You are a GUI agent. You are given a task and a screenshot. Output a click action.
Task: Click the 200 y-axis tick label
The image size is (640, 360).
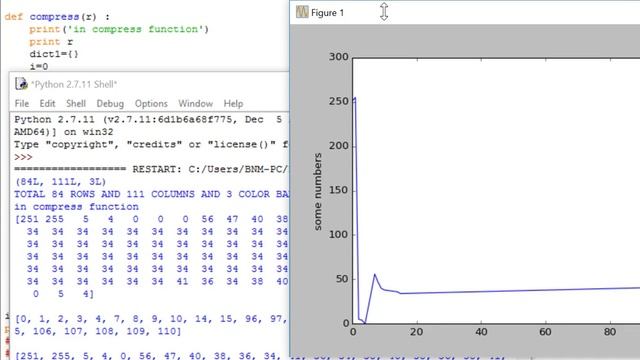pos(339,146)
